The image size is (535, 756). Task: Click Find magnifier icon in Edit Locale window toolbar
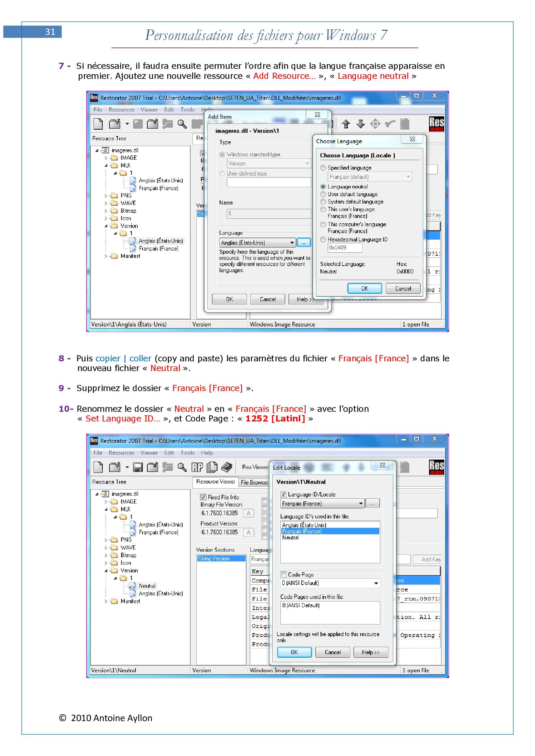(x=182, y=467)
